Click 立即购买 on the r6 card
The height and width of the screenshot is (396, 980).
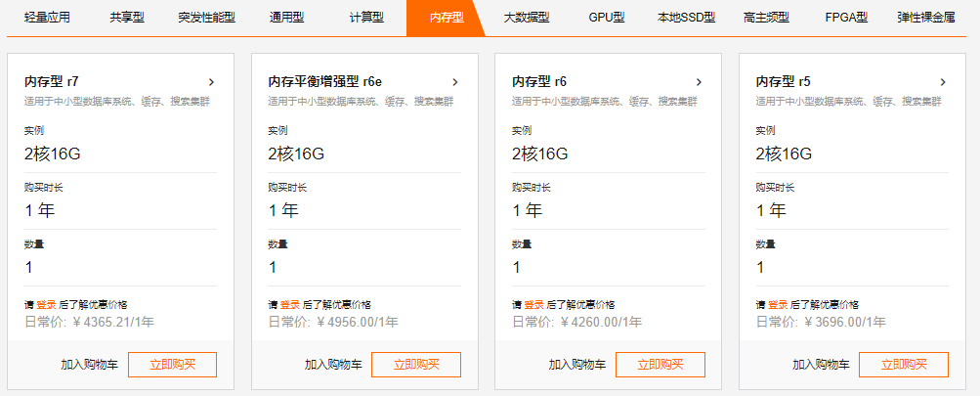tap(660, 365)
